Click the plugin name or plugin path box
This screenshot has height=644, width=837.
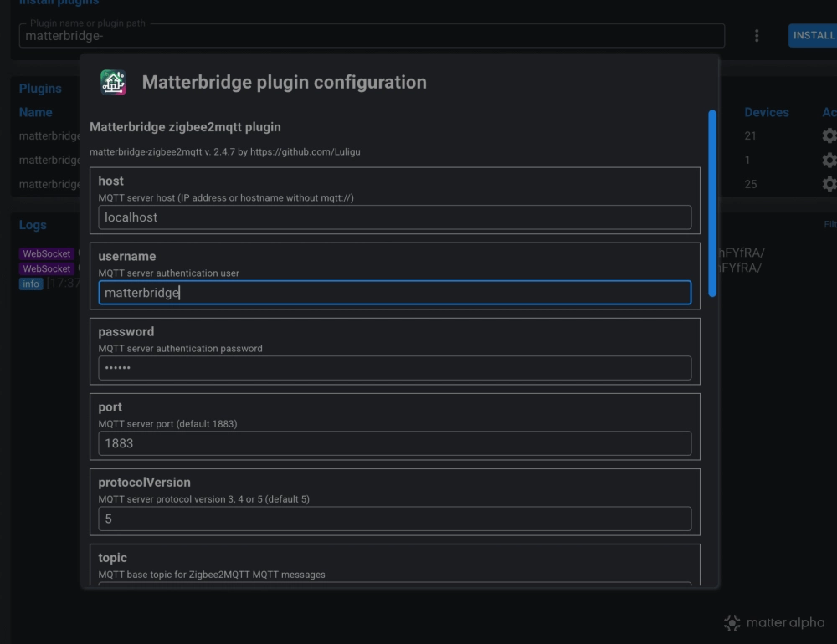pos(371,36)
